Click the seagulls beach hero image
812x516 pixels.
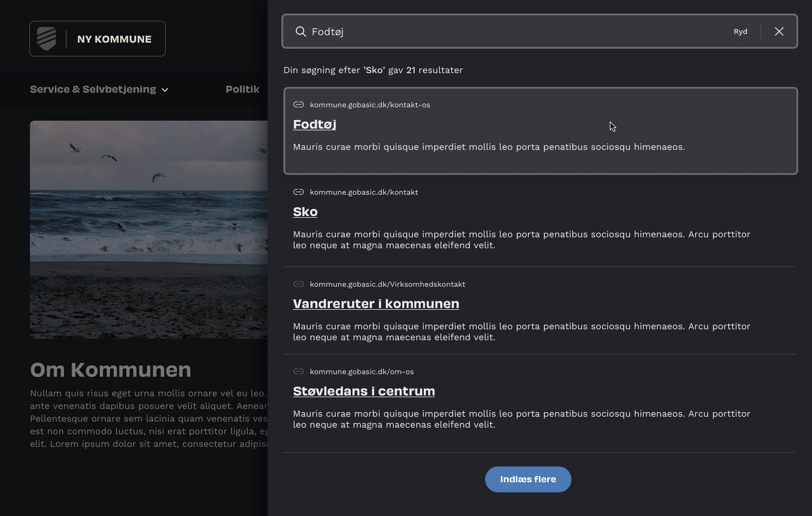148,229
